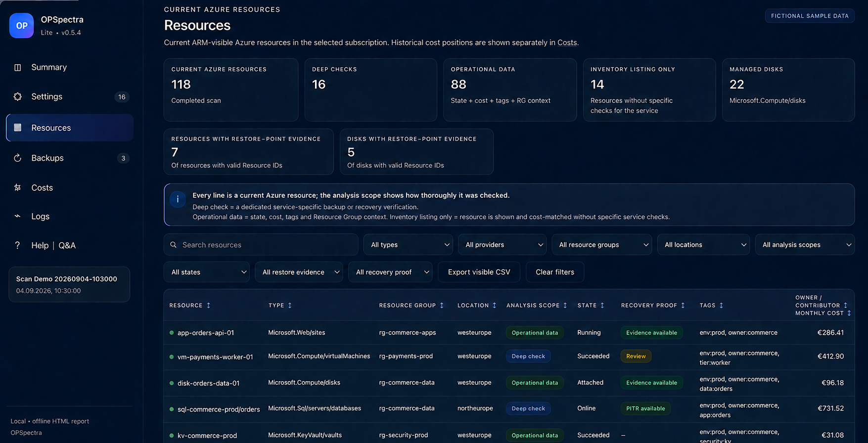The height and width of the screenshot is (443, 868).
Task: Sort table by Resource column arrow
Action: pos(208,306)
